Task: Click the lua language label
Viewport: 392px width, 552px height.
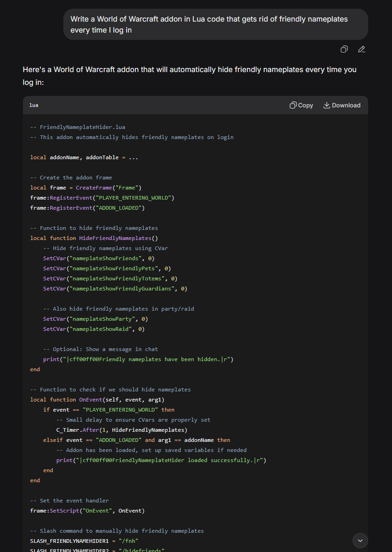Action: click(34, 105)
